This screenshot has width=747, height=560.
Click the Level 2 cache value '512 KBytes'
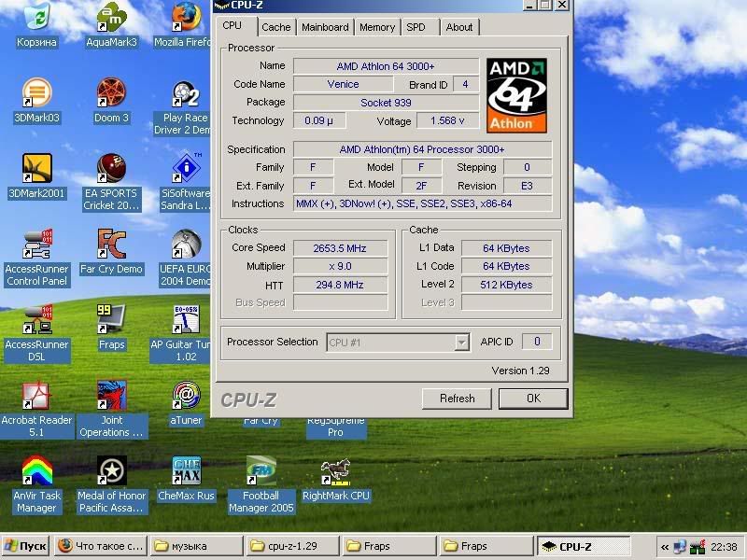(x=506, y=285)
